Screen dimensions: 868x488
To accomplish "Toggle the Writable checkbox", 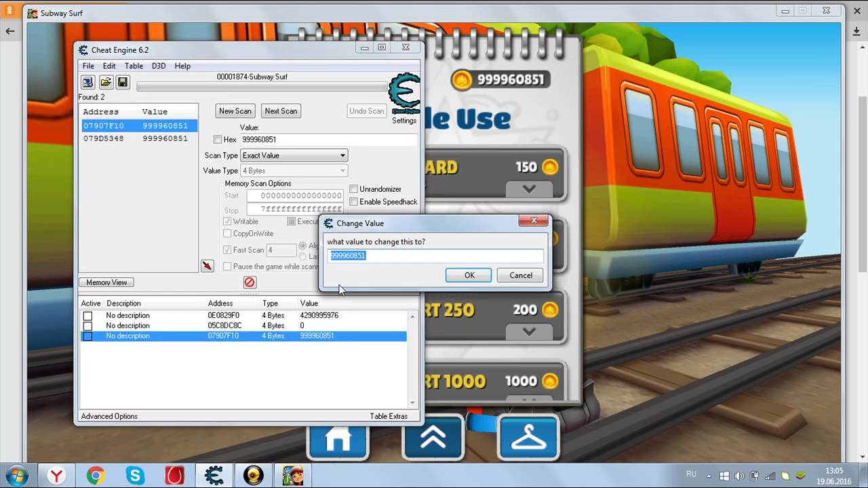I will [227, 222].
